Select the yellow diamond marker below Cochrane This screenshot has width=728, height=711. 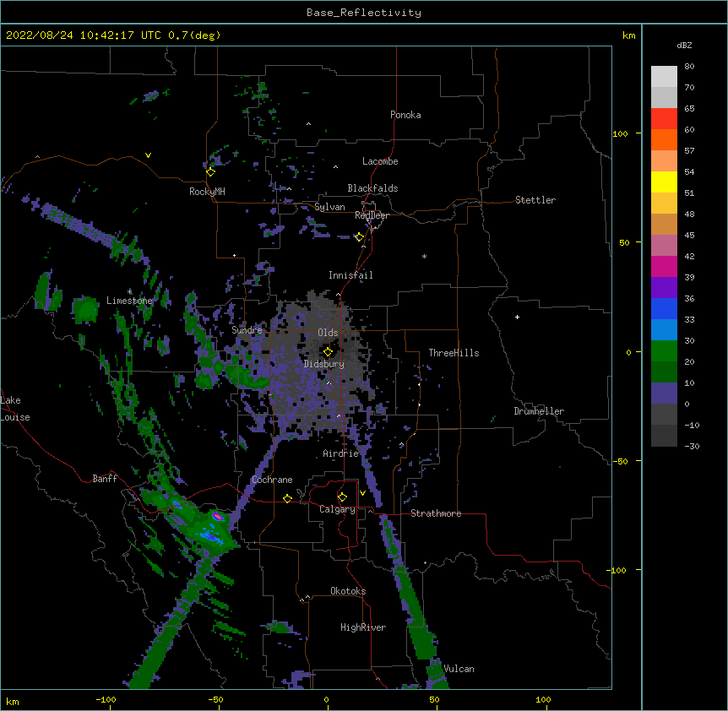(x=287, y=498)
